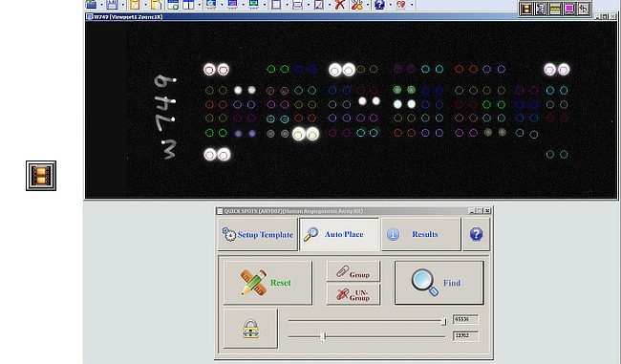Click the save floppy disk toolbar icon
Screen dimensions: 621x364
tap(113, 5)
